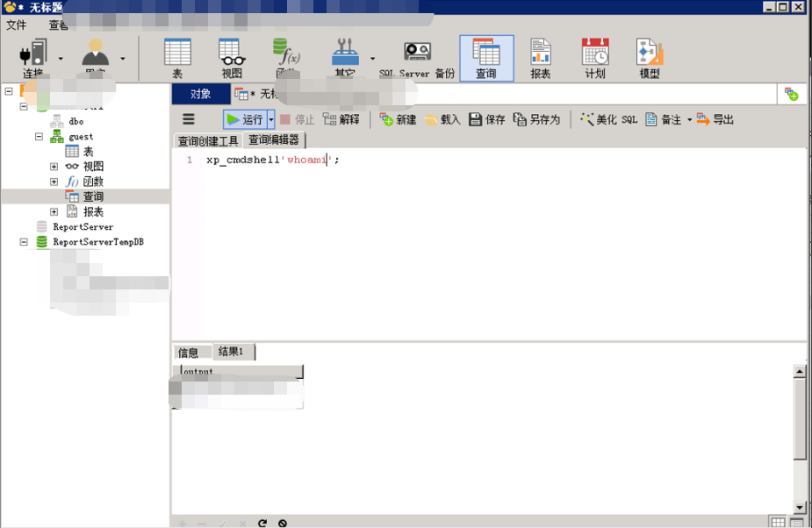
Task: Select the Function f(x) toolbar icon
Action: point(286,59)
